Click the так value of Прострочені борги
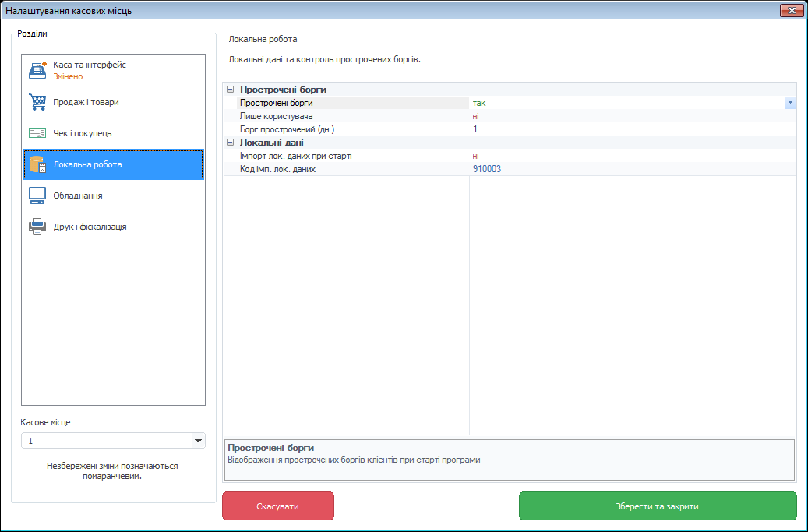This screenshot has width=808, height=532. pyautogui.click(x=479, y=103)
